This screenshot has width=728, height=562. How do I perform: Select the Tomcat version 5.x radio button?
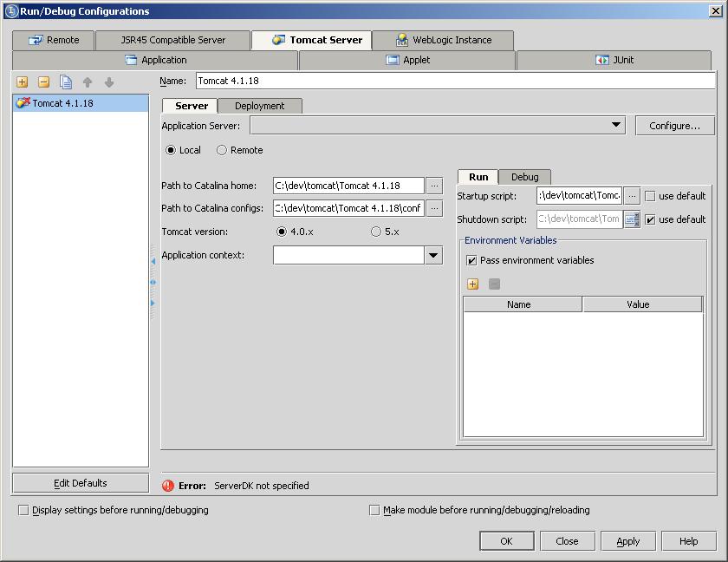click(375, 232)
